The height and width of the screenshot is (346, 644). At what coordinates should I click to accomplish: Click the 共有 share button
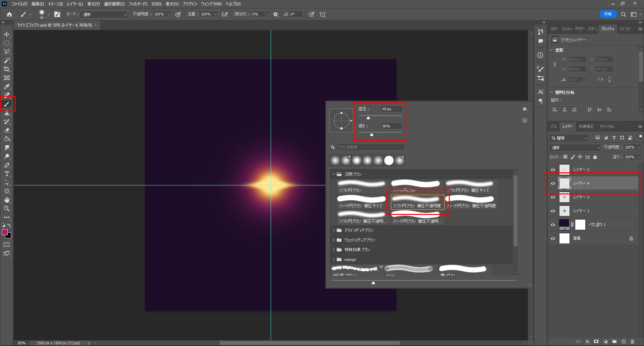[608, 14]
